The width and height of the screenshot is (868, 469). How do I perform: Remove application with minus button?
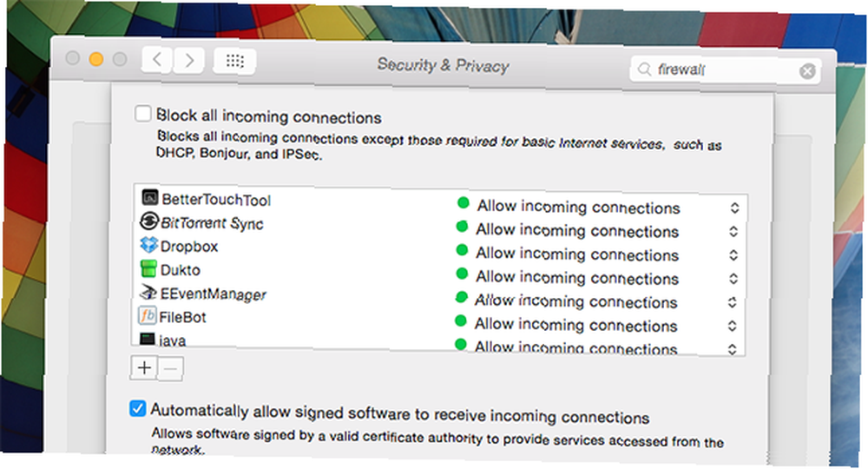coord(170,369)
